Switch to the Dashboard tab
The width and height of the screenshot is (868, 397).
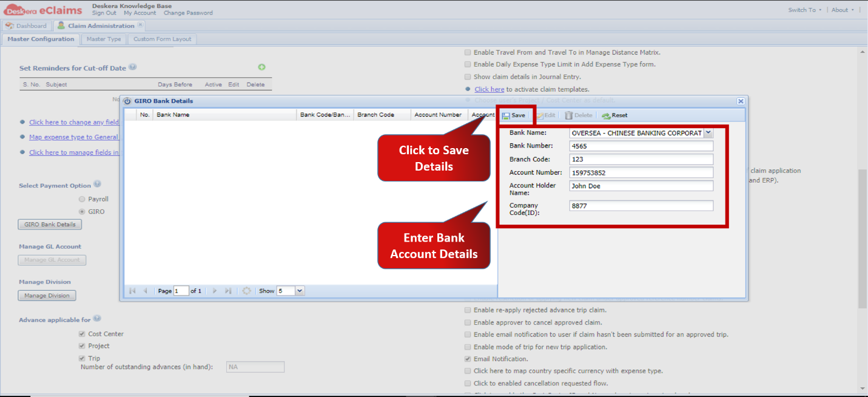coord(26,25)
